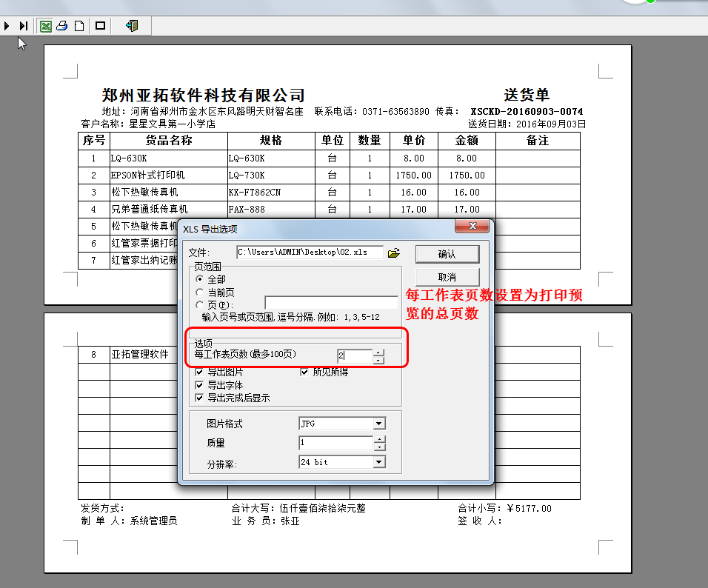Click the printer icon in toolbar
This screenshot has height=588, width=708.
[62, 26]
